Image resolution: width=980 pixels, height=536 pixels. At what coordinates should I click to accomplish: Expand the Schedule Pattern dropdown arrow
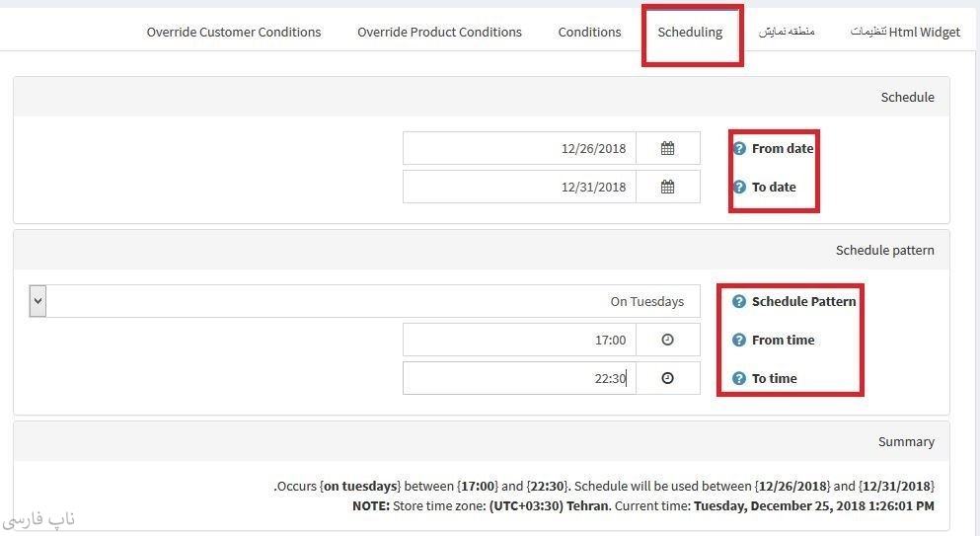coord(38,301)
